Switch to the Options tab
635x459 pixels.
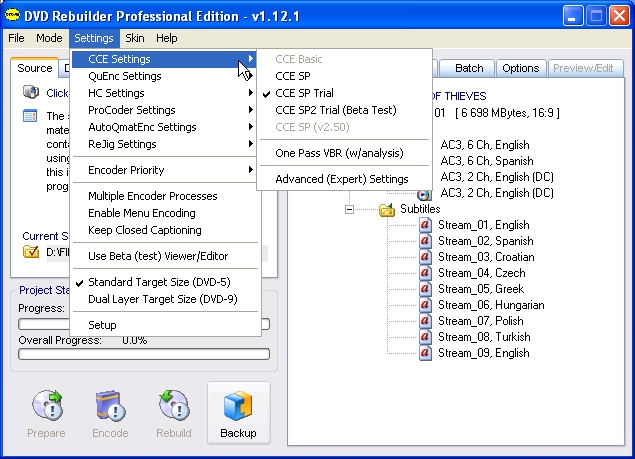(x=521, y=68)
